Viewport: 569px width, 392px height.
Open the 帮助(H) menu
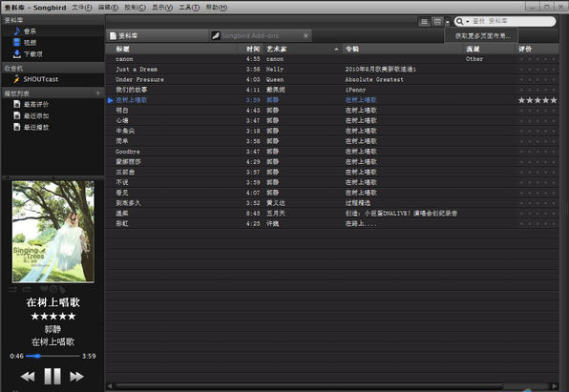217,8
